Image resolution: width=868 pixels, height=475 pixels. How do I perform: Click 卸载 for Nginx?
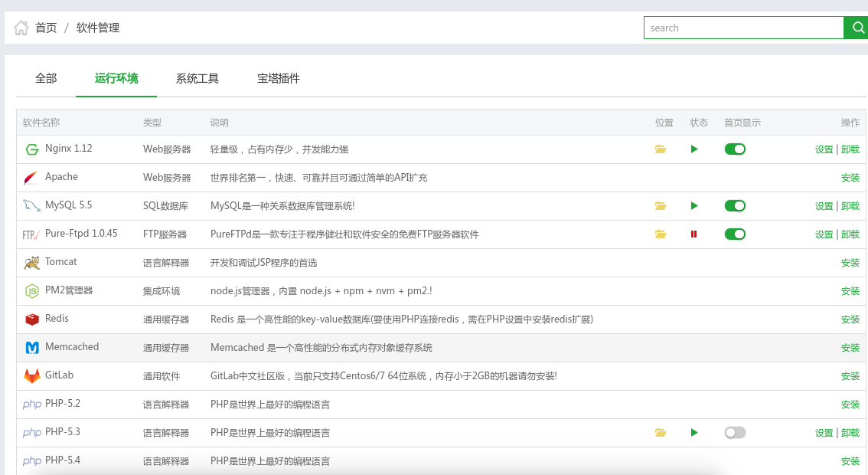850,149
